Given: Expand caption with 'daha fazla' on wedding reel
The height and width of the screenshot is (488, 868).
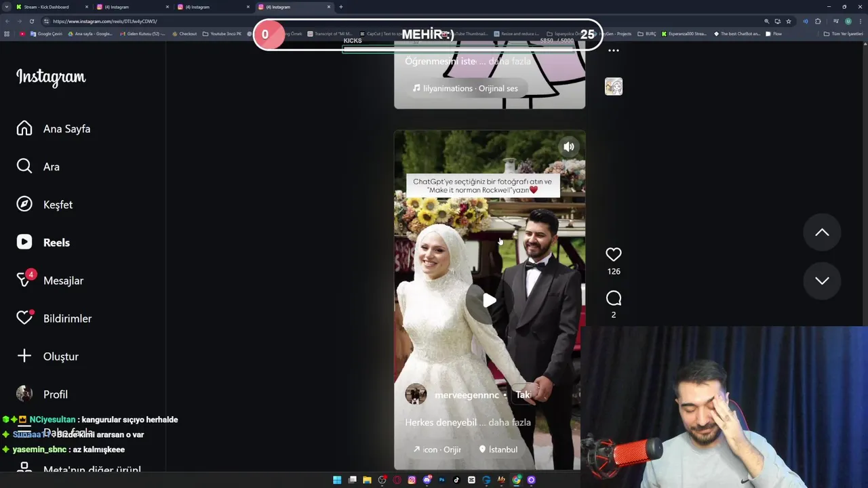Looking at the screenshot, I should pos(509,422).
